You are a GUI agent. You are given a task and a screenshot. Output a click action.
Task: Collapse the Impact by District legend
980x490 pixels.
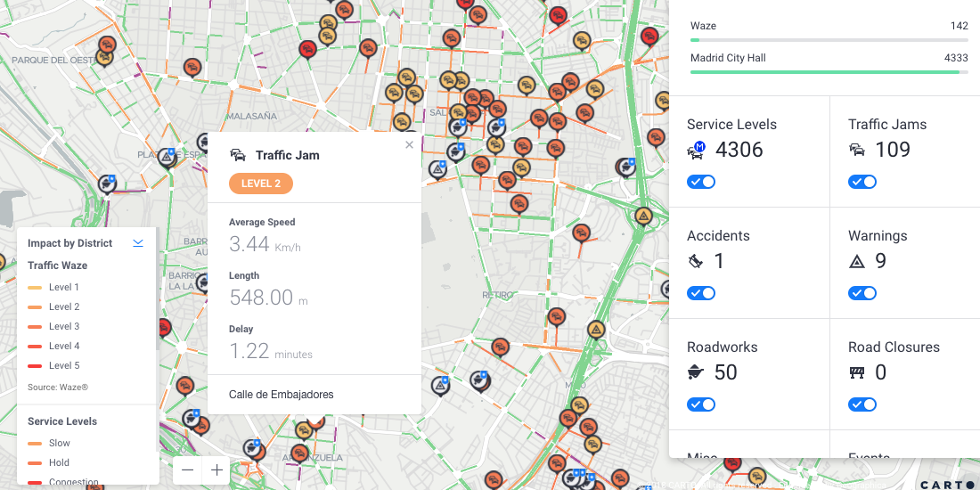(138, 242)
